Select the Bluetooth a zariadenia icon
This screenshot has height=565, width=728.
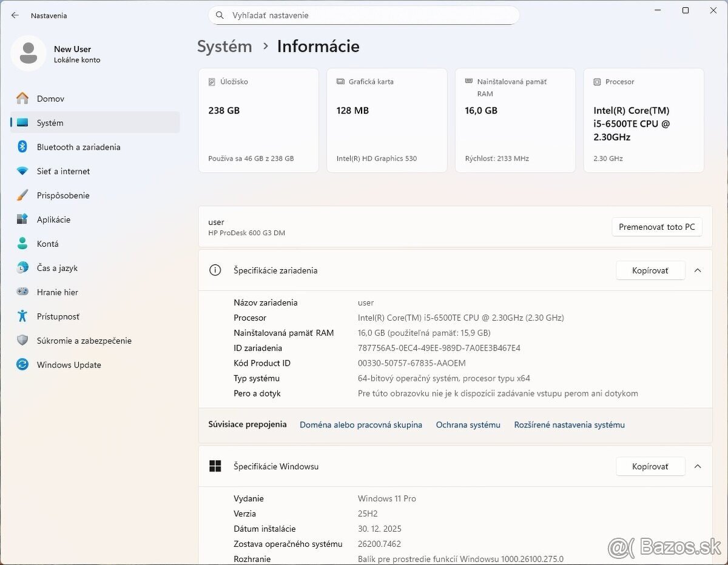pyautogui.click(x=22, y=147)
